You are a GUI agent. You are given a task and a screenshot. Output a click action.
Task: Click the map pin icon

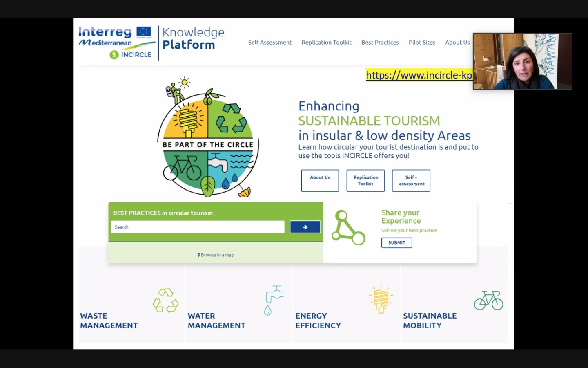pyautogui.click(x=199, y=255)
